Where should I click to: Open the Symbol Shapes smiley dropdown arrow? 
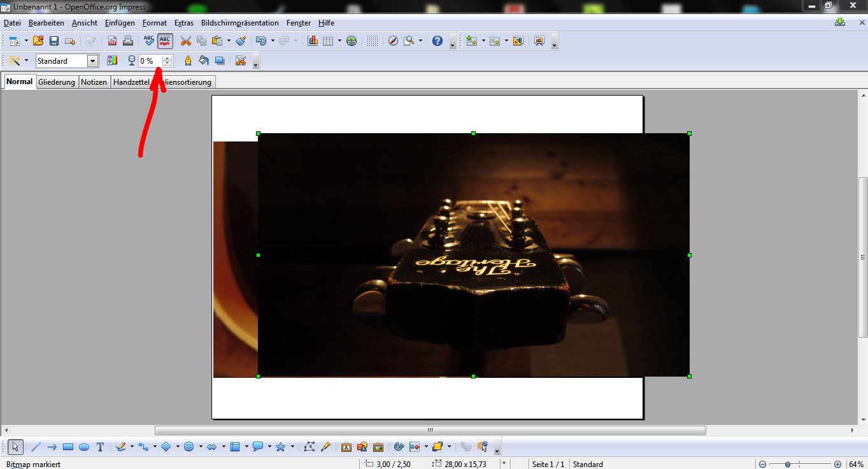[201, 447]
